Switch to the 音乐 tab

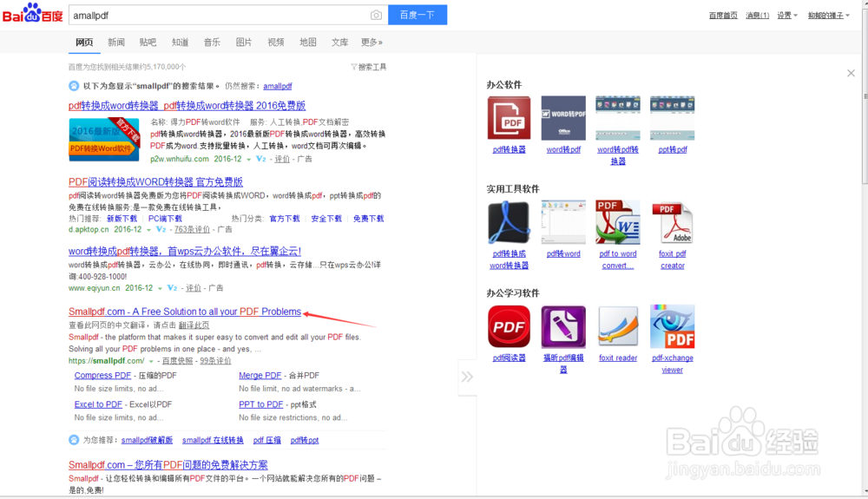click(x=212, y=42)
